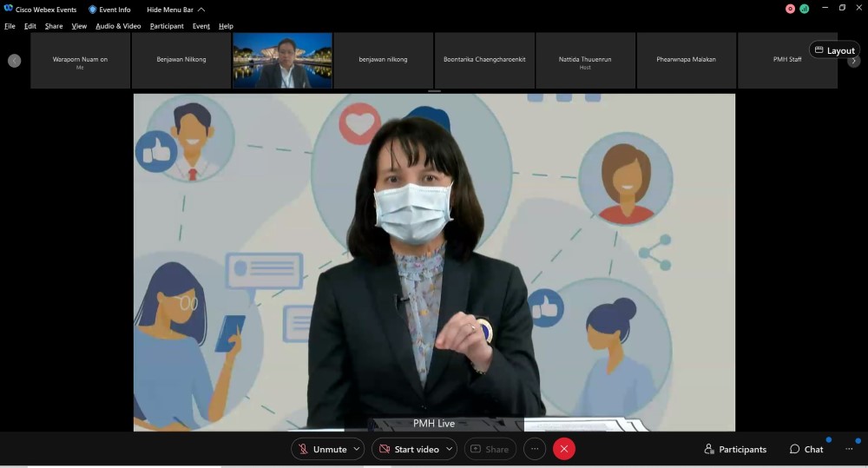
Task: Click the red recording indicator icon
Action: 790,9
